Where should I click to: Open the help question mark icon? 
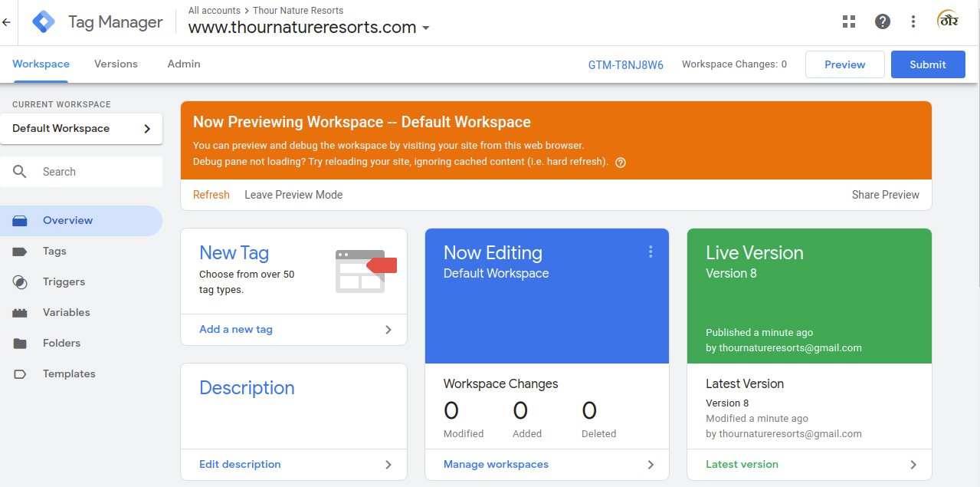(883, 21)
